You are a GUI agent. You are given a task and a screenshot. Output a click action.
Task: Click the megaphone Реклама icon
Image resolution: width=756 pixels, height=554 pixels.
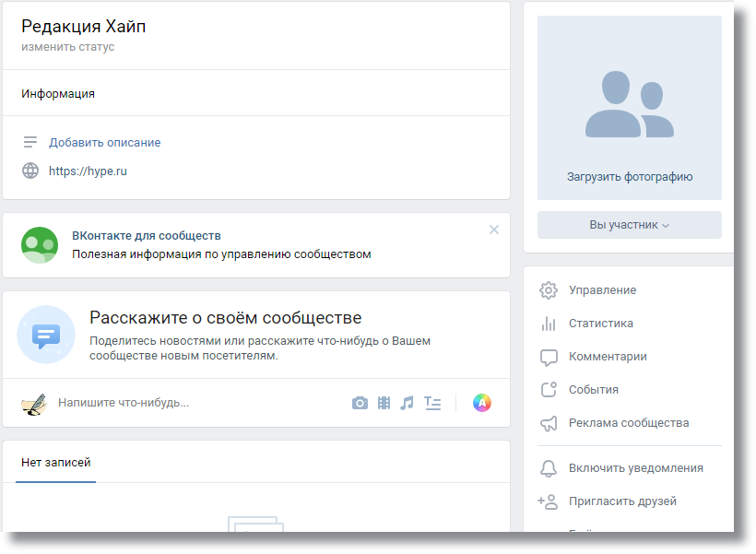pyautogui.click(x=549, y=423)
